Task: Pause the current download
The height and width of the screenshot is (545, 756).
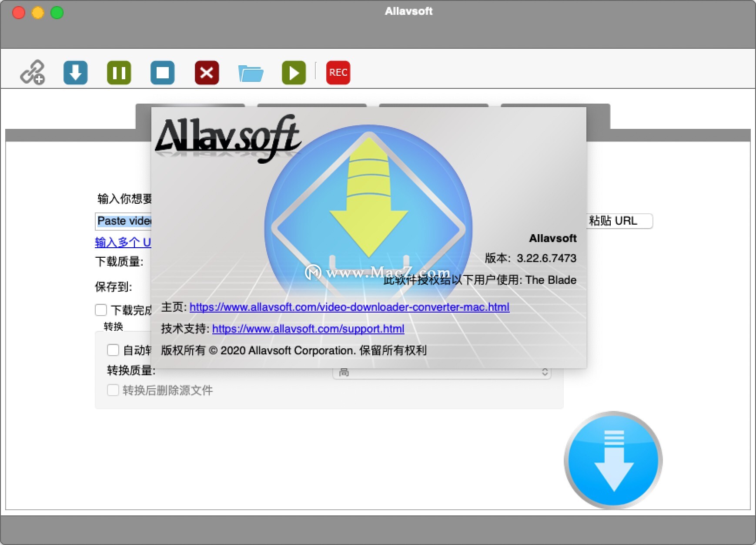Action: [x=119, y=73]
